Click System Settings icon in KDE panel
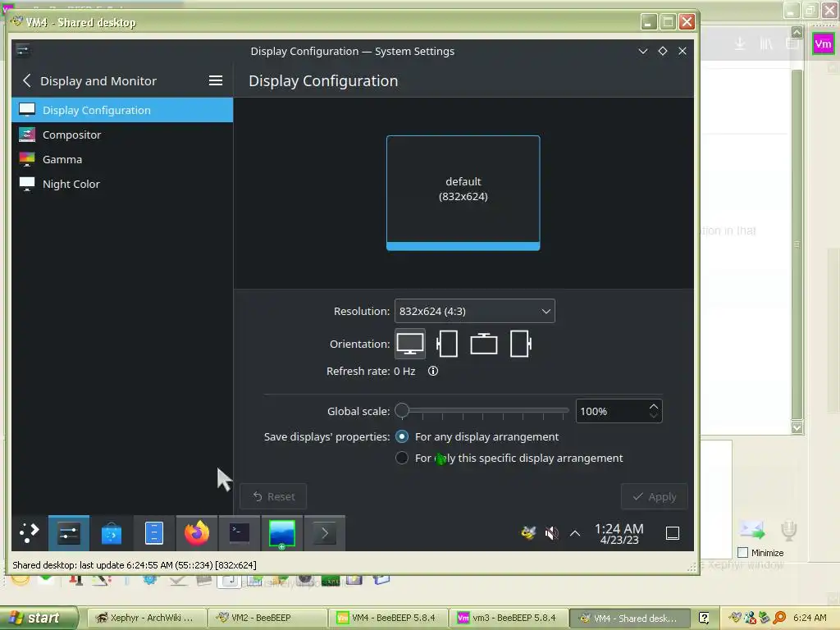 [69, 533]
